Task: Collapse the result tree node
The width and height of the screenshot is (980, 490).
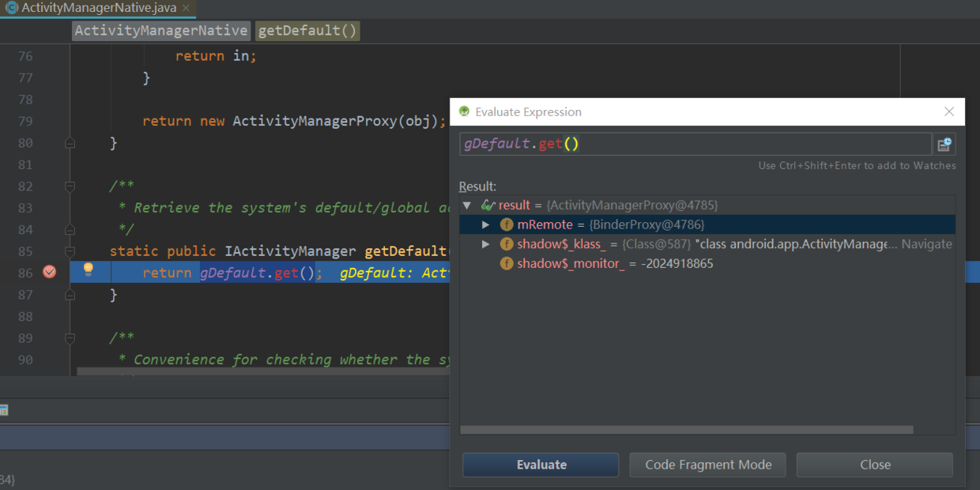Action: (467, 205)
